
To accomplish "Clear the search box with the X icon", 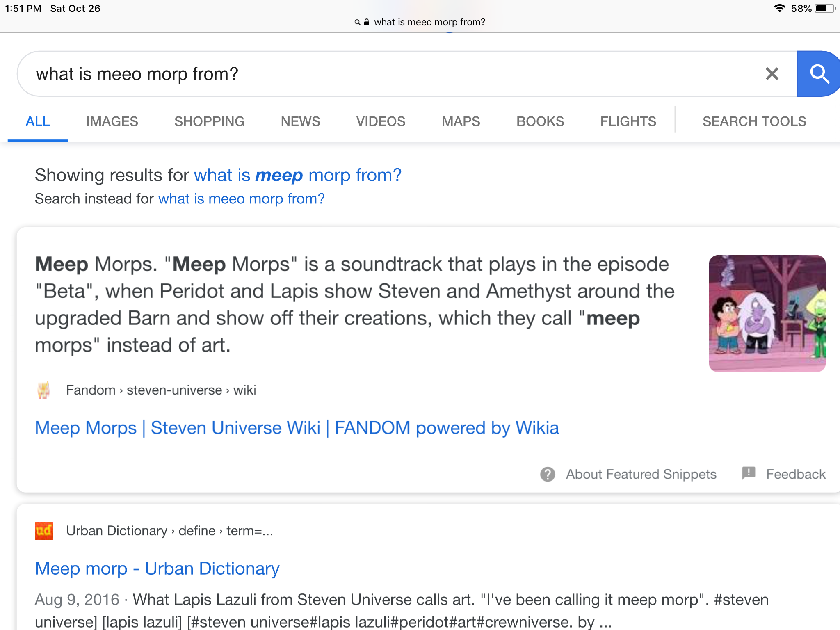I will pos(772,74).
